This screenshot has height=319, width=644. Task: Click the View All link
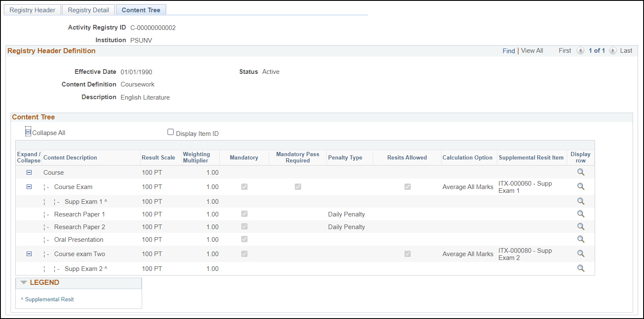[x=532, y=51]
